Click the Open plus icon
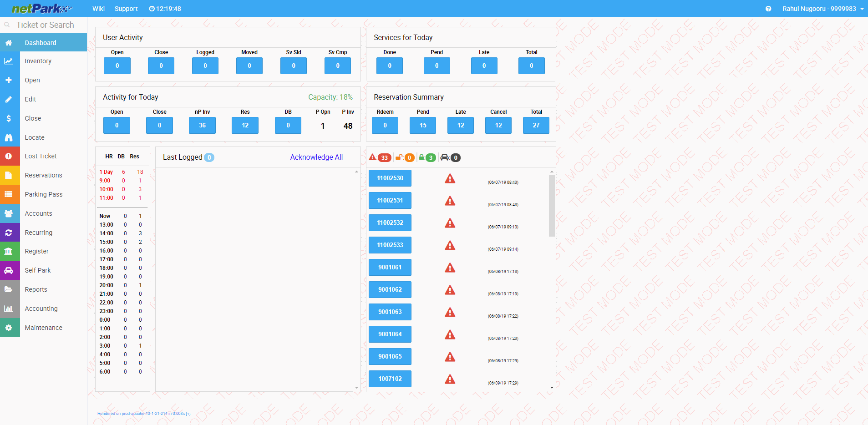 click(9, 80)
